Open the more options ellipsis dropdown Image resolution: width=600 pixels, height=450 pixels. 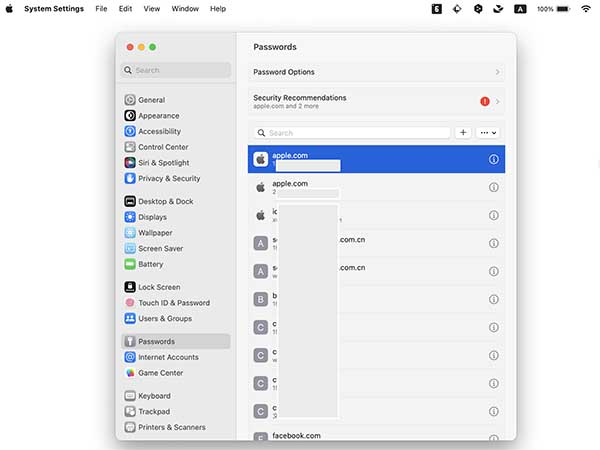point(488,133)
